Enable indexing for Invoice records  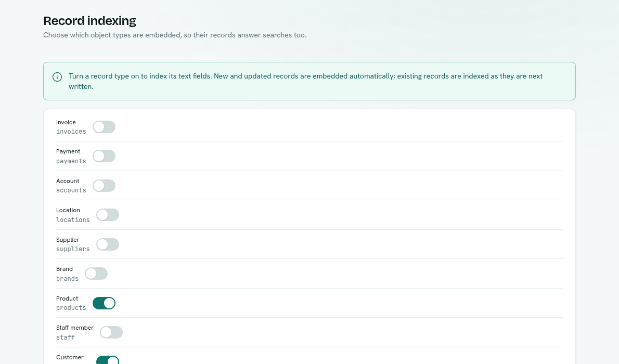pos(104,127)
